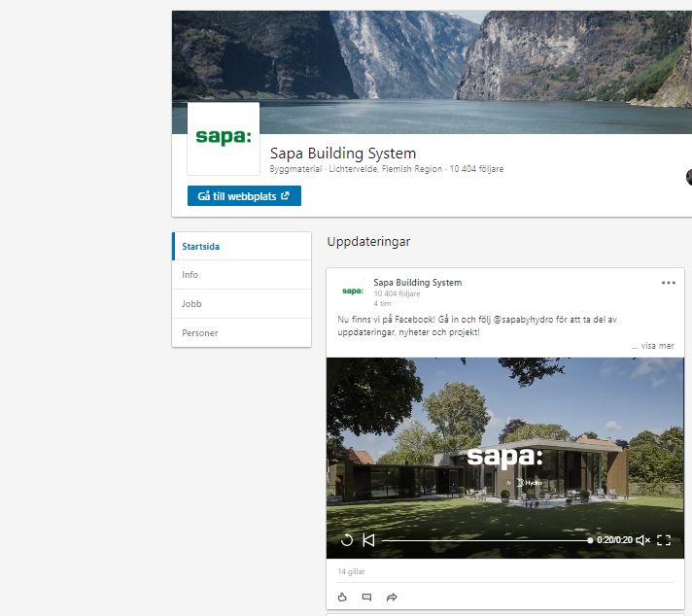Skip video back to the start
Image resolution: width=692 pixels, height=616 pixels.
point(368,540)
